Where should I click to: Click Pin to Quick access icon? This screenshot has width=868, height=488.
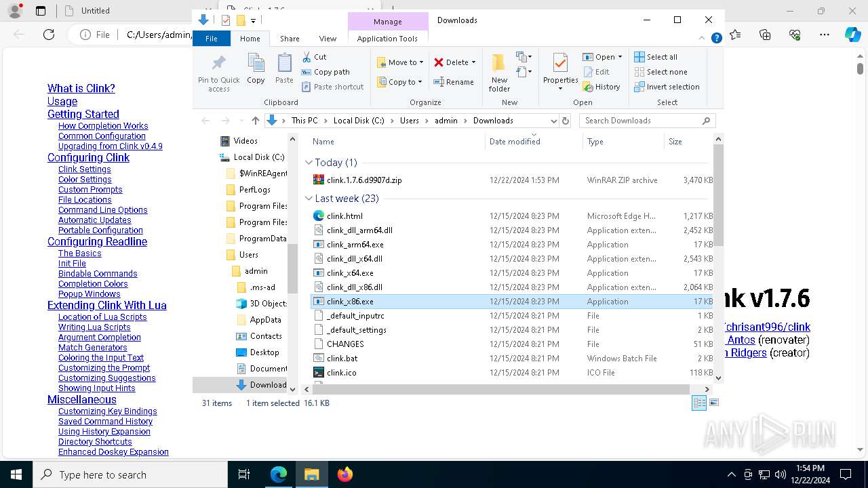click(x=218, y=64)
